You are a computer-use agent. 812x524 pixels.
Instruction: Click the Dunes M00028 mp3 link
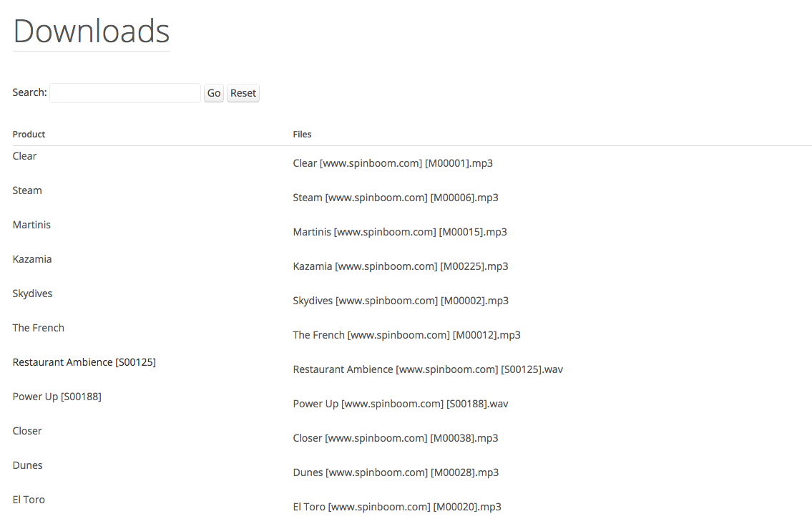coord(396,472)
